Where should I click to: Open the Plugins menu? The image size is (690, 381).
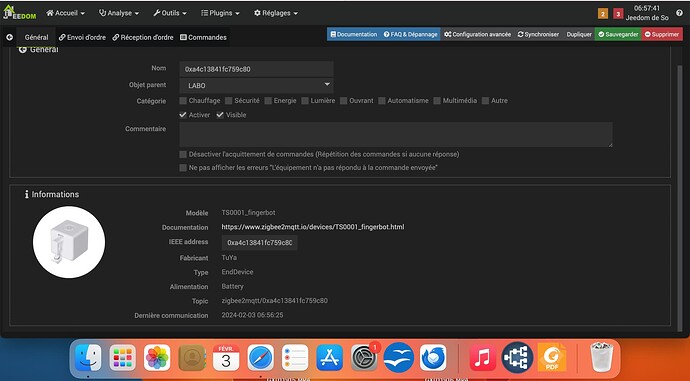pyautogui.click(x=220, y=13)
